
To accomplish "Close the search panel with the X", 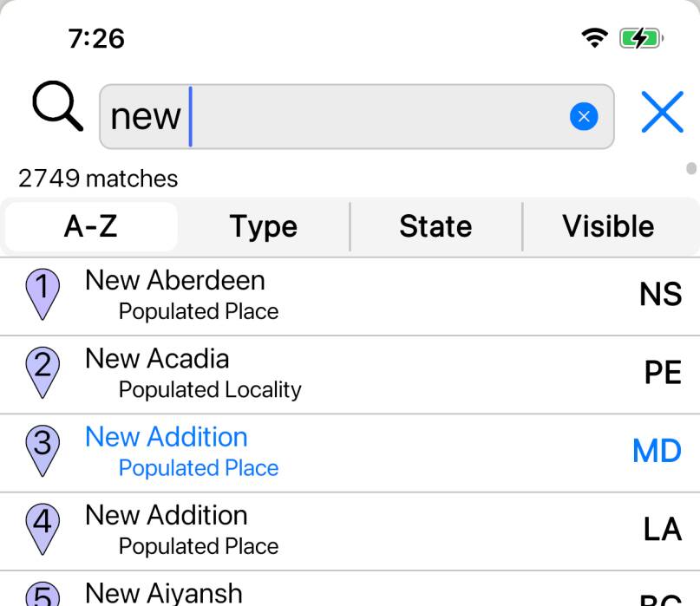I will (x=662, y=113).
